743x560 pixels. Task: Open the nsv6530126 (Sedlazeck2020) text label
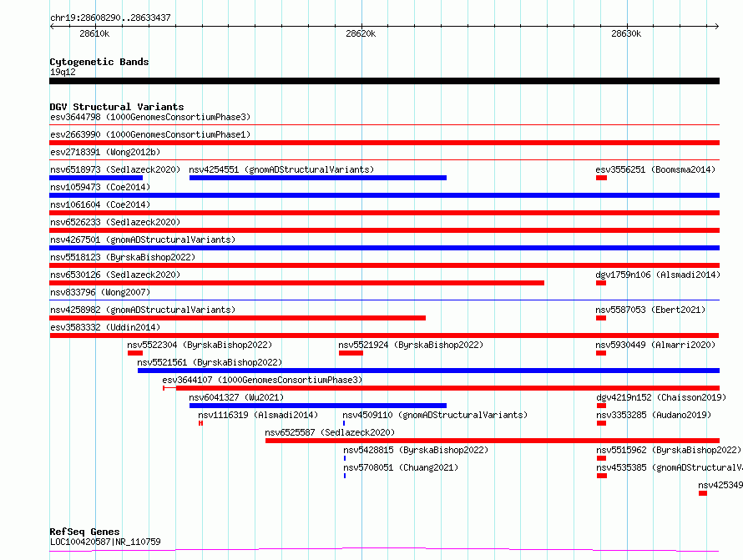(115, 275)
